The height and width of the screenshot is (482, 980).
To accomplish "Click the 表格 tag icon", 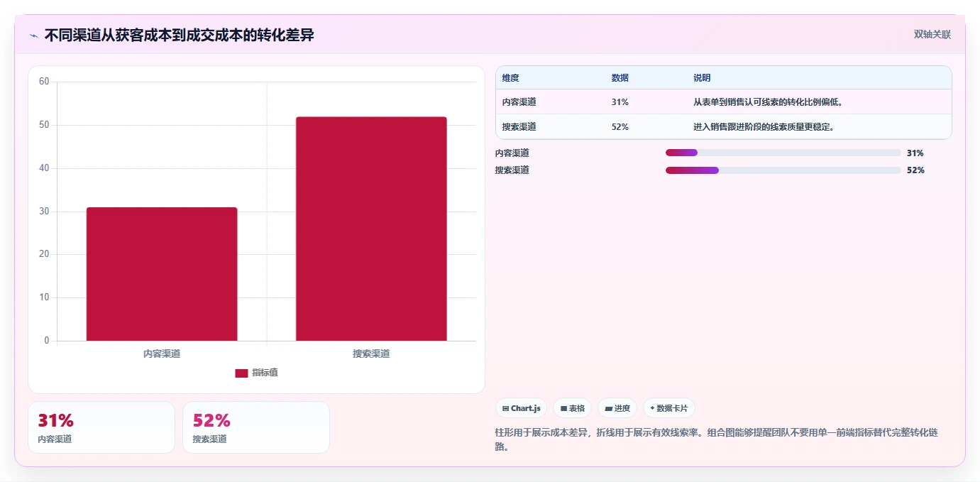I will point(563,408).
